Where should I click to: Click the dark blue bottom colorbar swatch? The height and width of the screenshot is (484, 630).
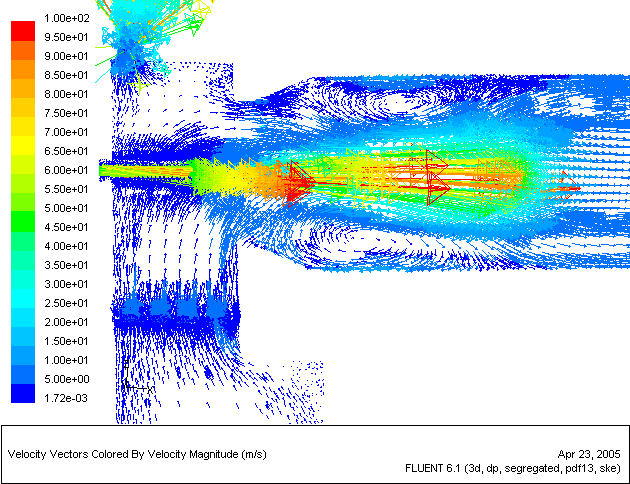tap(23, 393)
